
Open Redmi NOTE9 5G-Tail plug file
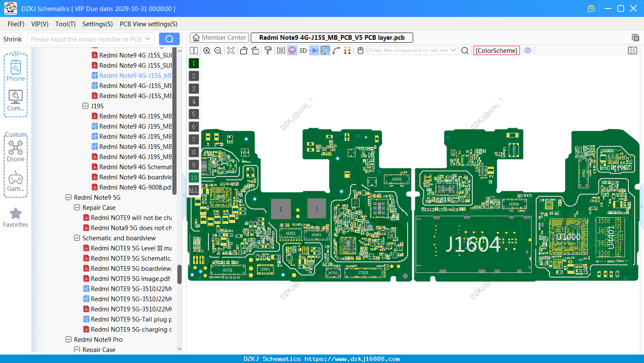point(127,319)
